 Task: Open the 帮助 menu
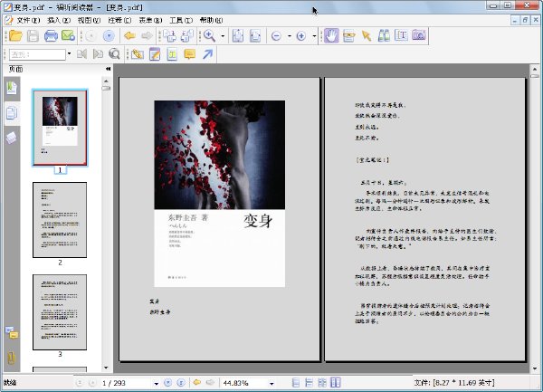click(x=211, y=21)
